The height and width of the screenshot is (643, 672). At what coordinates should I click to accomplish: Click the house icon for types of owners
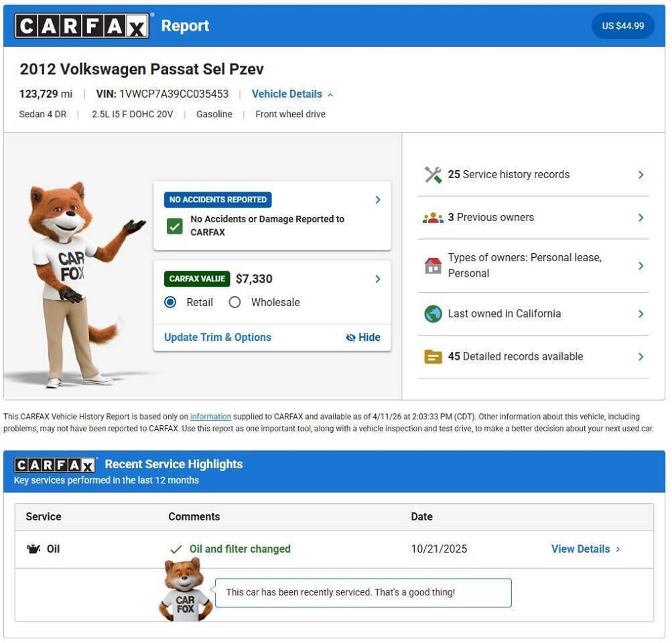(x=433, y=266)
